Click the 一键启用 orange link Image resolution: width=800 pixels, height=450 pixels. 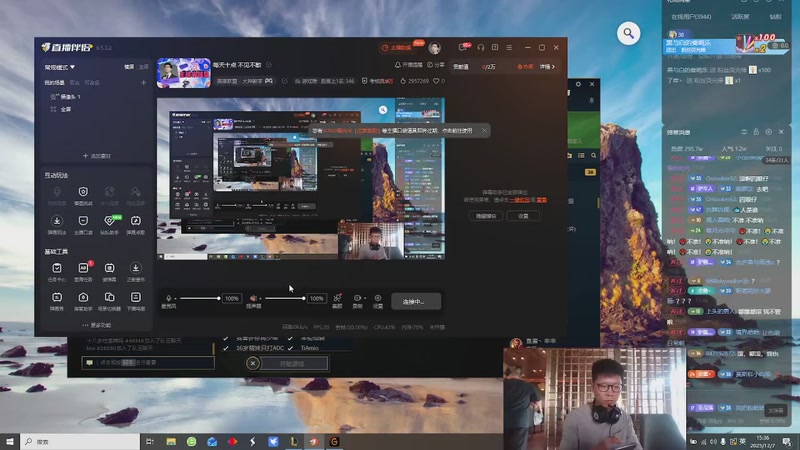tap(519, 200)
